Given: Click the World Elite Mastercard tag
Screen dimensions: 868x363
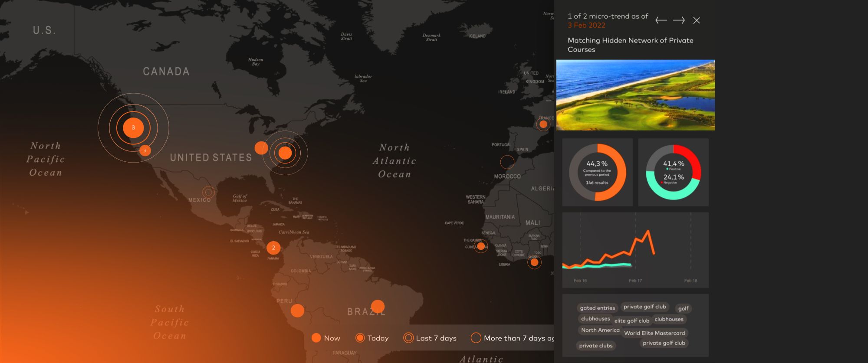Looking at the screenshot, I should pyautogui.click(x=654, y=333).
